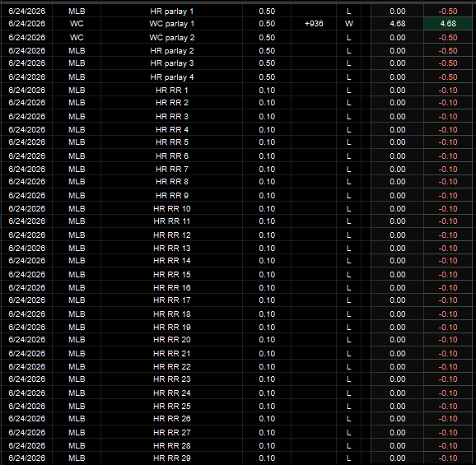The image size is (476, 465).
Task: Select the WC league cell of WC parlay 2
Action: point(77,38)
